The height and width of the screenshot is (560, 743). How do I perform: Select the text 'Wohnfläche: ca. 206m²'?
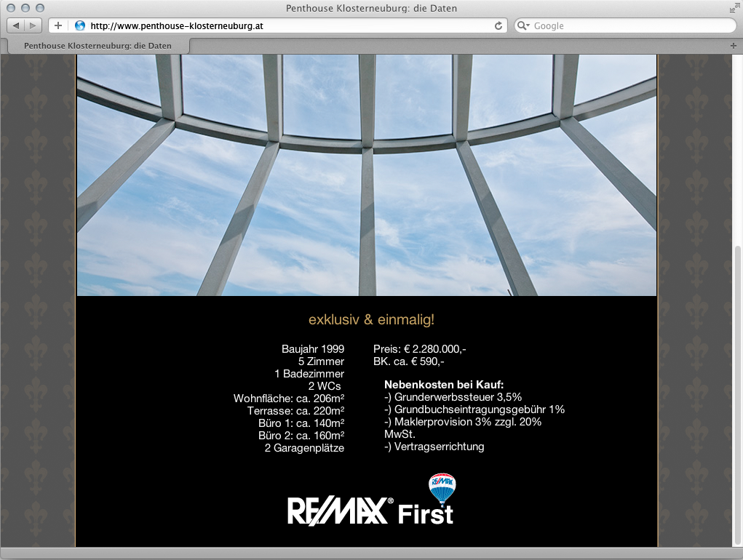coord(289,398)
